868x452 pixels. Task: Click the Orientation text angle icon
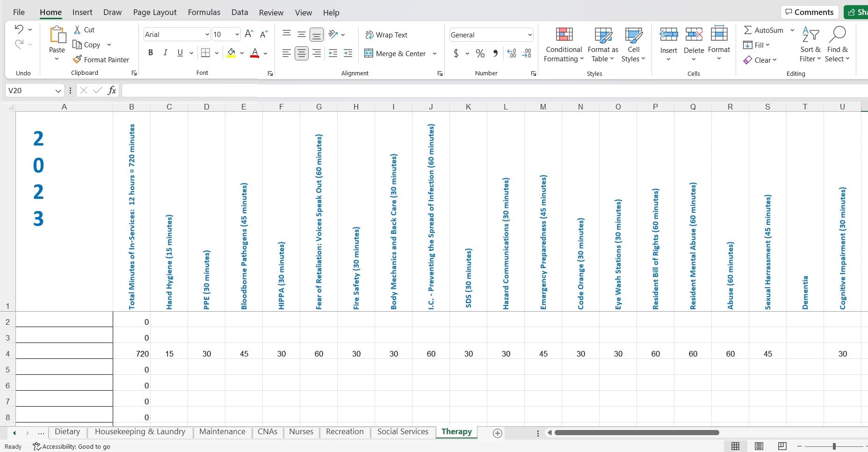pos(333,34)
